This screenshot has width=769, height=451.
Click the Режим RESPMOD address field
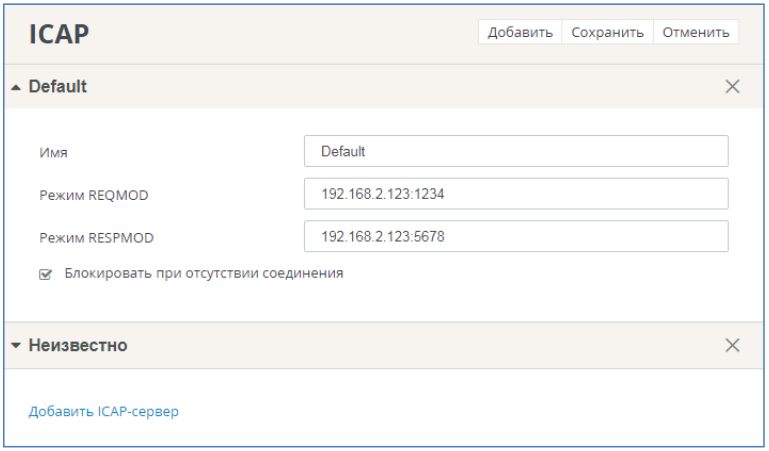[516, 236]
